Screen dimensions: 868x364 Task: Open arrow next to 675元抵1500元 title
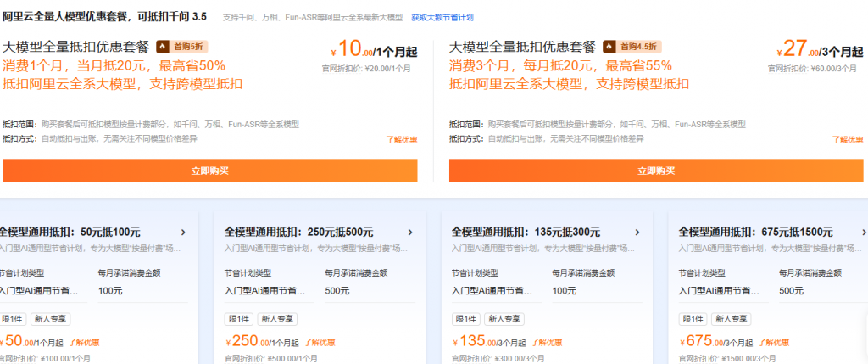point(863,232)
